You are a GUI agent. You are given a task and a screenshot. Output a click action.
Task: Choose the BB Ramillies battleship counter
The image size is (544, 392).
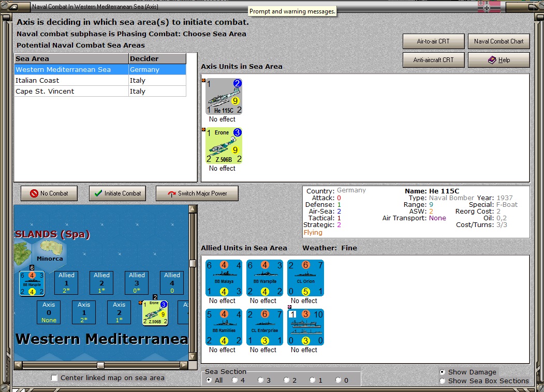(224, 327)
